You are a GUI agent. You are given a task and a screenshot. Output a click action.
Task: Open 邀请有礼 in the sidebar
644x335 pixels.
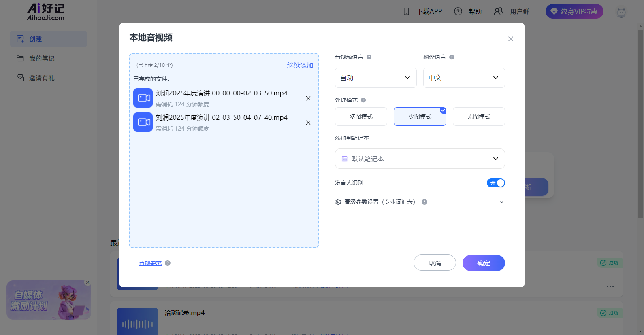pyautogui.click(x=41, y=78)
